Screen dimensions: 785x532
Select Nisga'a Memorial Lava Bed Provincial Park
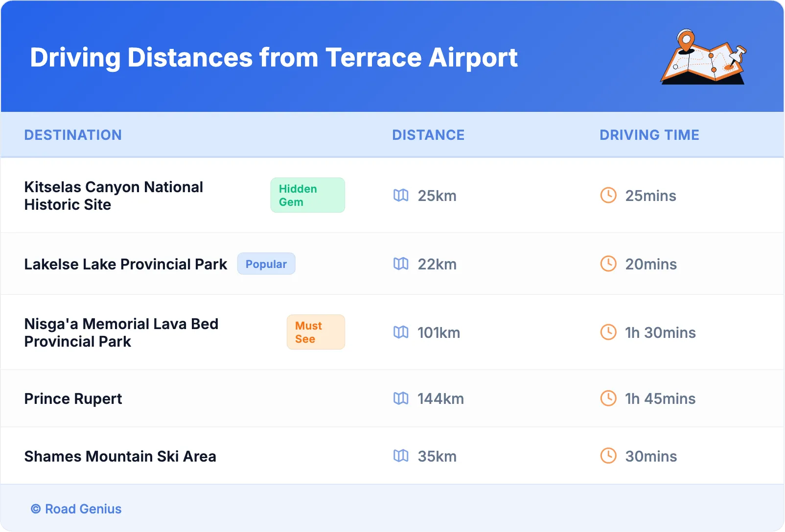point(121,332)
